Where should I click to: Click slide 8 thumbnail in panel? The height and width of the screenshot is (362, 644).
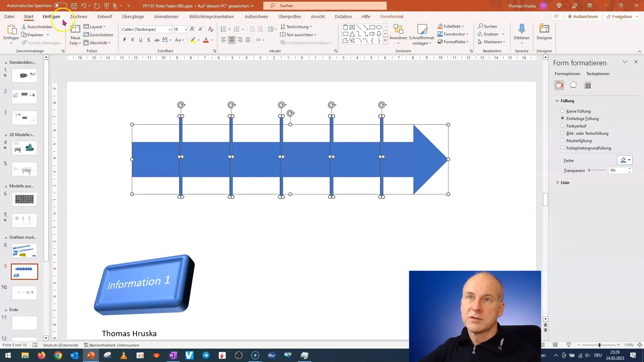(x=24, y=251)
